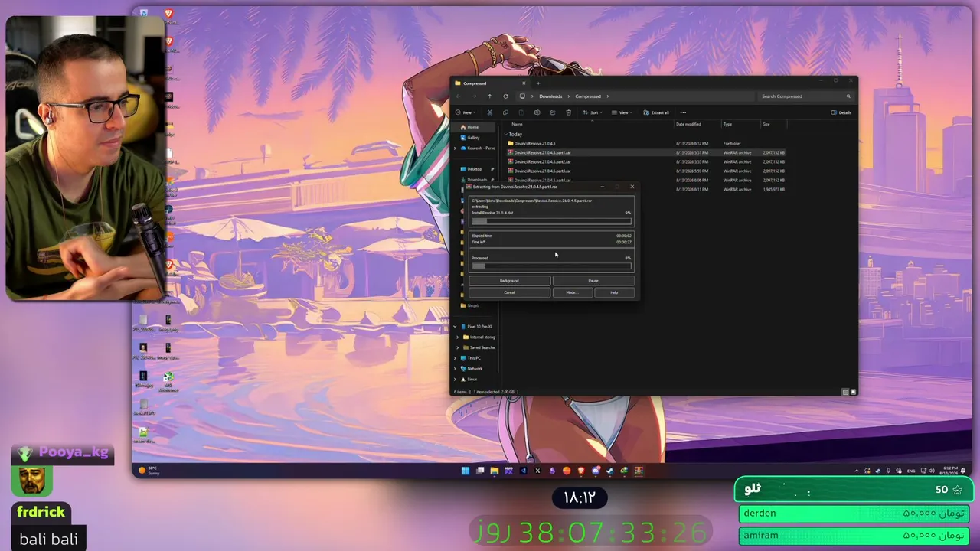Click the Delete trash icon in Explorer toolbar
This screenshot has width=980, height=551.
click(568, 112)
